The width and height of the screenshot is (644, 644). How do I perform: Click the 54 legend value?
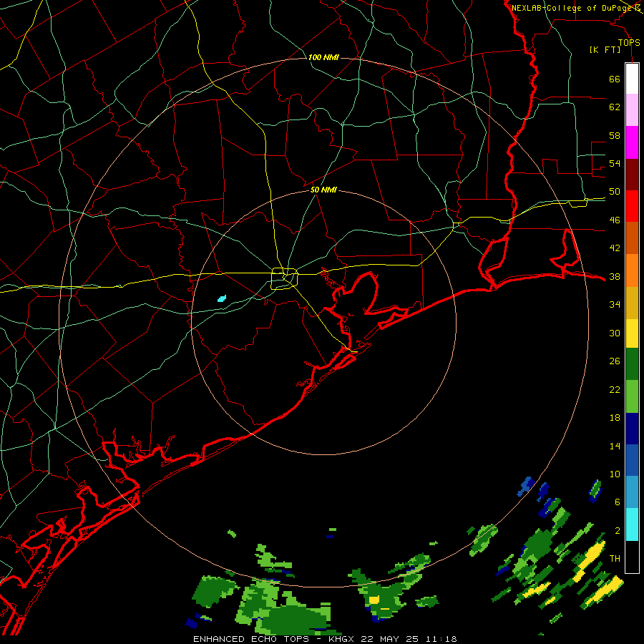615,163
